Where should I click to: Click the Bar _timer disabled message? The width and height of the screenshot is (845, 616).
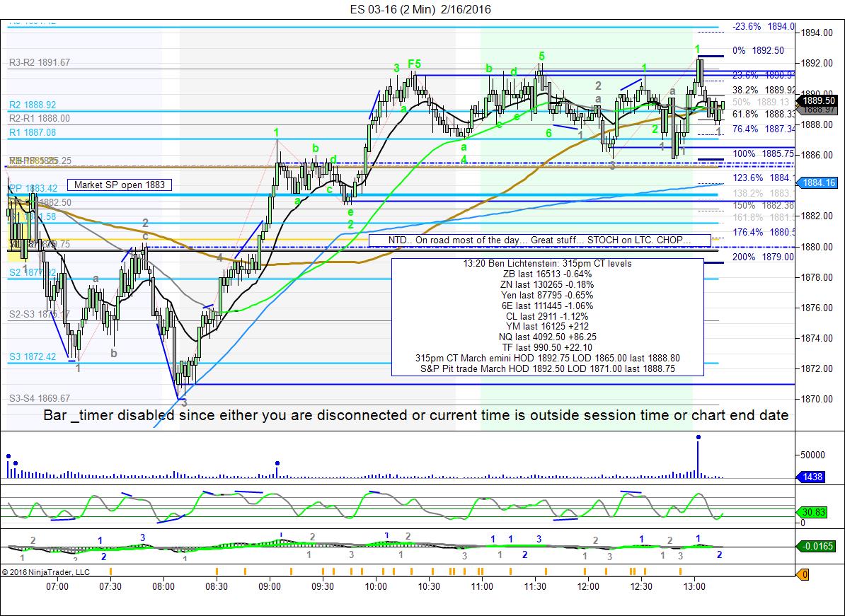[x=416, y=415]
